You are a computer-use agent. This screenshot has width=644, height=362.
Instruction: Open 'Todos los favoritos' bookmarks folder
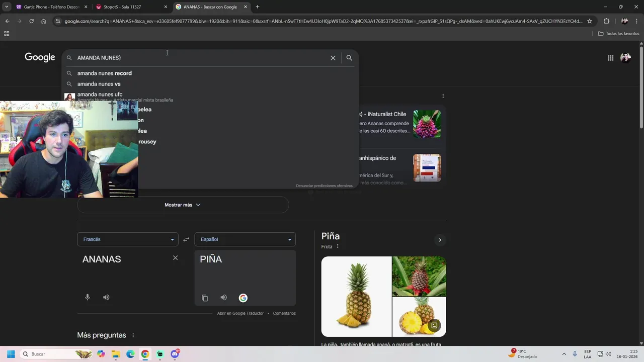(618, 34)
